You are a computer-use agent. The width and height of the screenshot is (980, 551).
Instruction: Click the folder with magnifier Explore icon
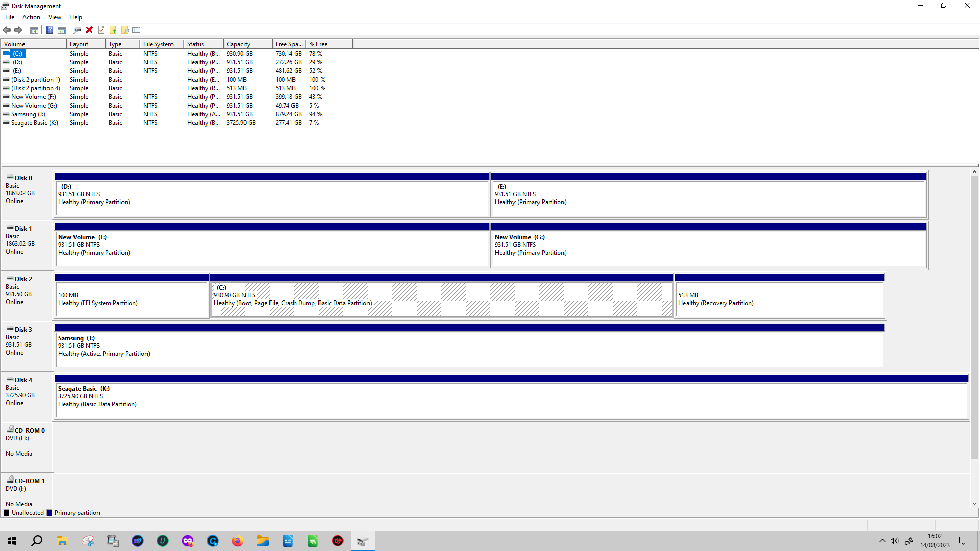point(125,30)
